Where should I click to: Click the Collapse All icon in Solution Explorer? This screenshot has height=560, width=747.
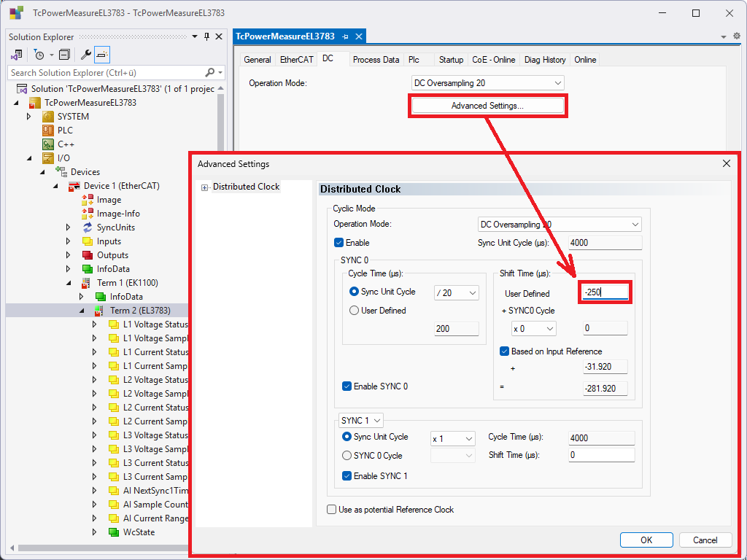click(x=64, y=55)
